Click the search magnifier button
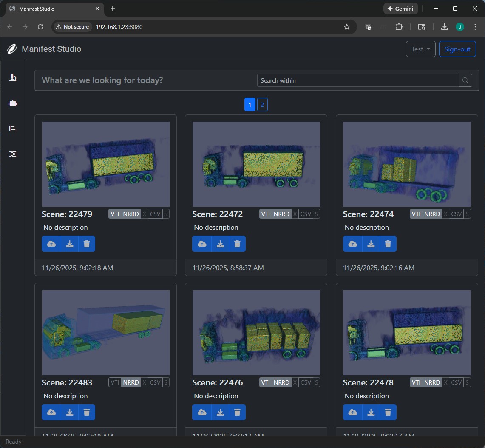This screenshot has height=448, width=485. pyautogui.click(x=465, y=80)
